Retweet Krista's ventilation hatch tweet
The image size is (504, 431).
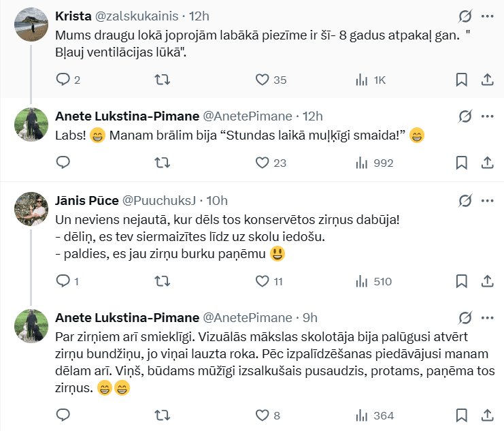[x=163, y=80]
